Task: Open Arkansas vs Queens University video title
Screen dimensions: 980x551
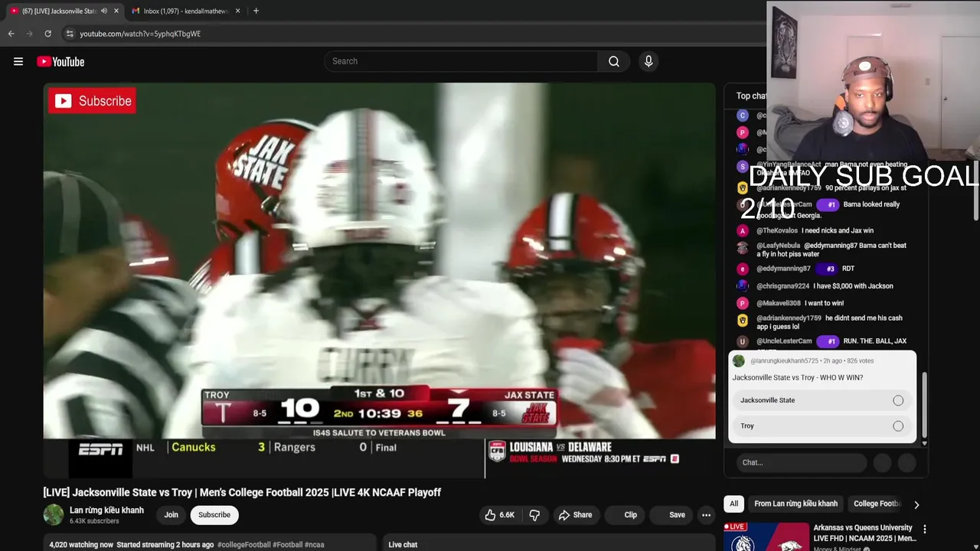Action: pyautogui.click(x=864, y=533)
